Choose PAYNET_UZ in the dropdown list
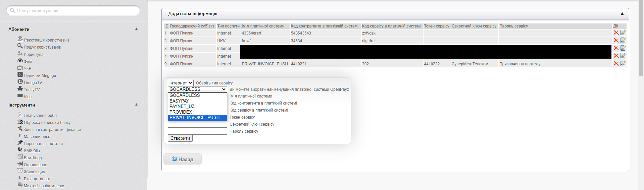Screen dimensions: 644x190 pos(182,106)
